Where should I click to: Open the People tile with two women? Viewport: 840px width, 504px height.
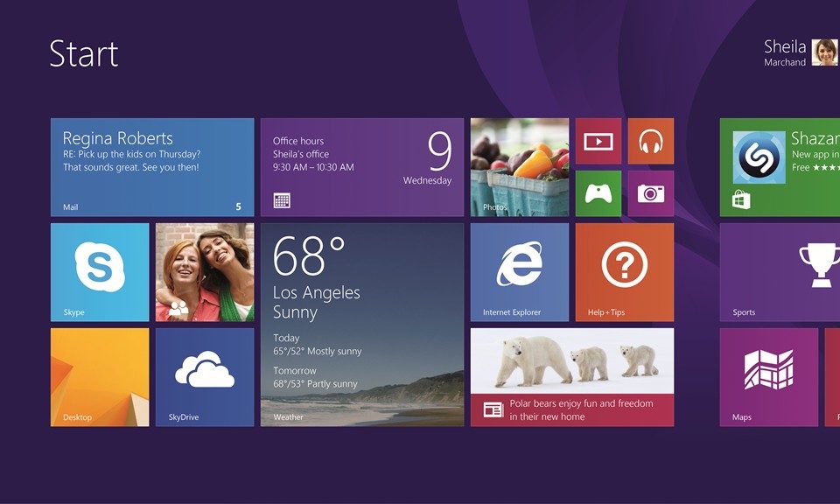pyautogui.click(x=205, y=272)
